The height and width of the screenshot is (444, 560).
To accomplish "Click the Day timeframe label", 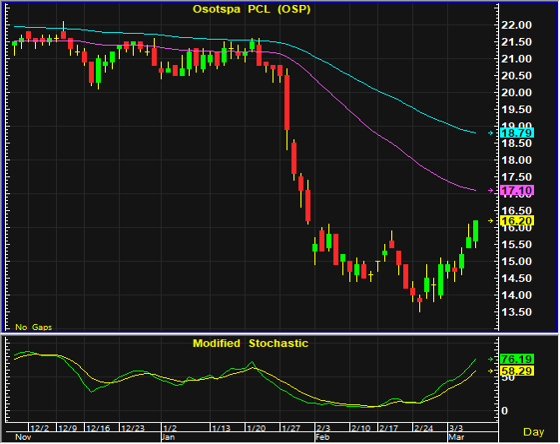I will click(x=533, y=432).
